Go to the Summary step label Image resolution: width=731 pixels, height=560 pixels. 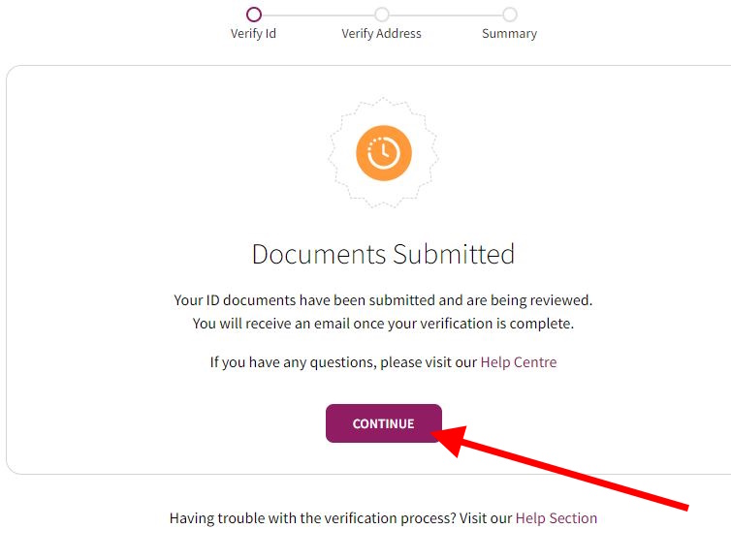(x=510, y=34)
